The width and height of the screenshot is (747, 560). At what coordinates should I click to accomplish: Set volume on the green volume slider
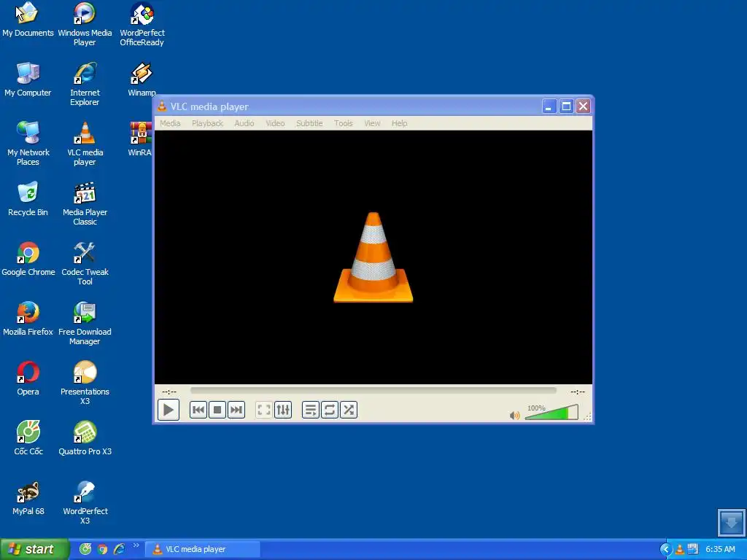pyautogui.click(x=551, y=413)
